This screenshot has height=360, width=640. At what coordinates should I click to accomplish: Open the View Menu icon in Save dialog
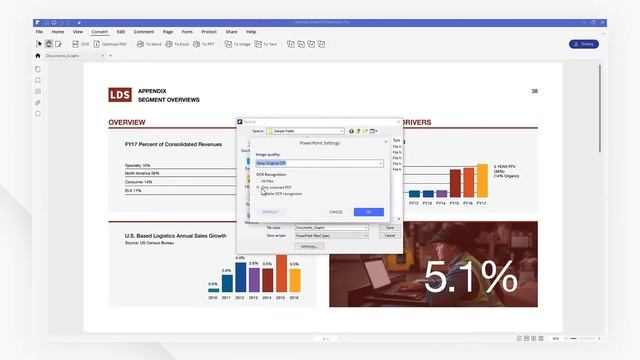click(x=373, y=131)
